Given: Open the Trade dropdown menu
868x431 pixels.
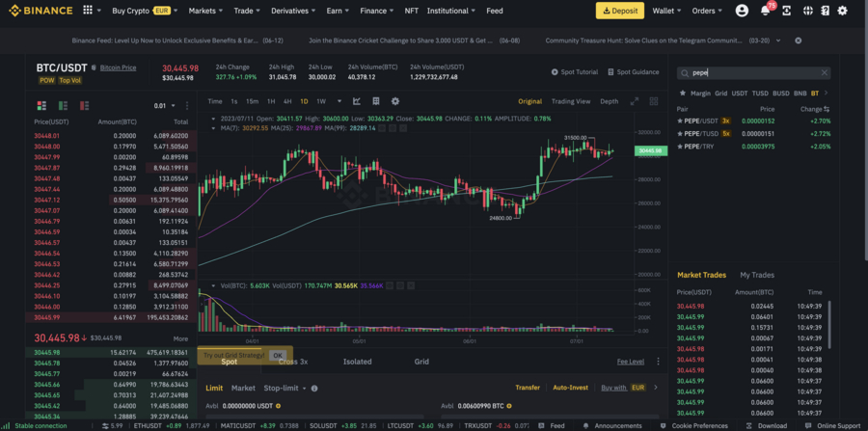Looking at the screenshot, I should click(x=247, y=11).
